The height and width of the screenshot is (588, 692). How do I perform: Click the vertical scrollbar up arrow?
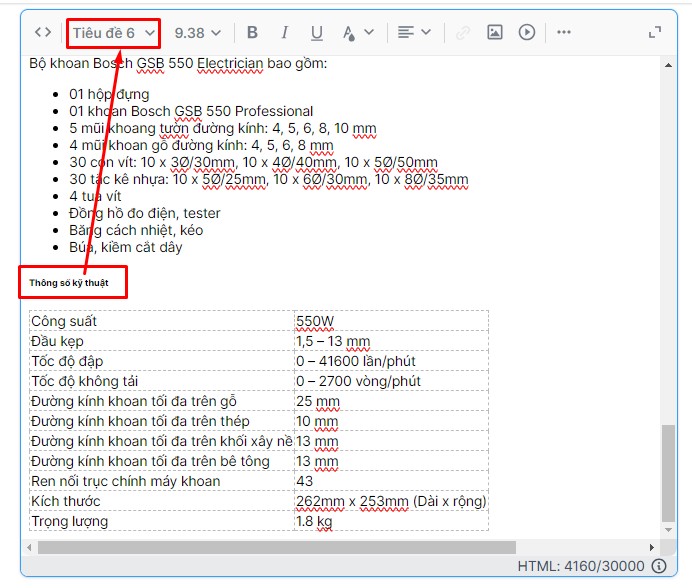(x=669, y=65)
